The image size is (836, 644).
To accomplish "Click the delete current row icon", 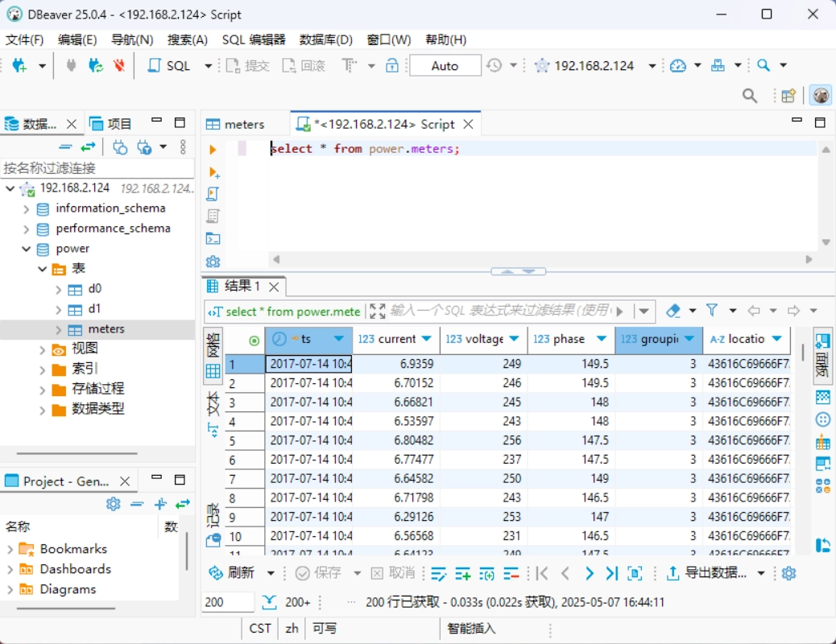I will [x=511, y=573].
